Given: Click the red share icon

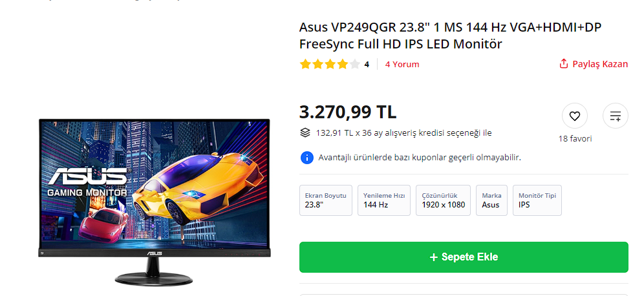Looking at the screenshot, I should click(x=564, y=63).
